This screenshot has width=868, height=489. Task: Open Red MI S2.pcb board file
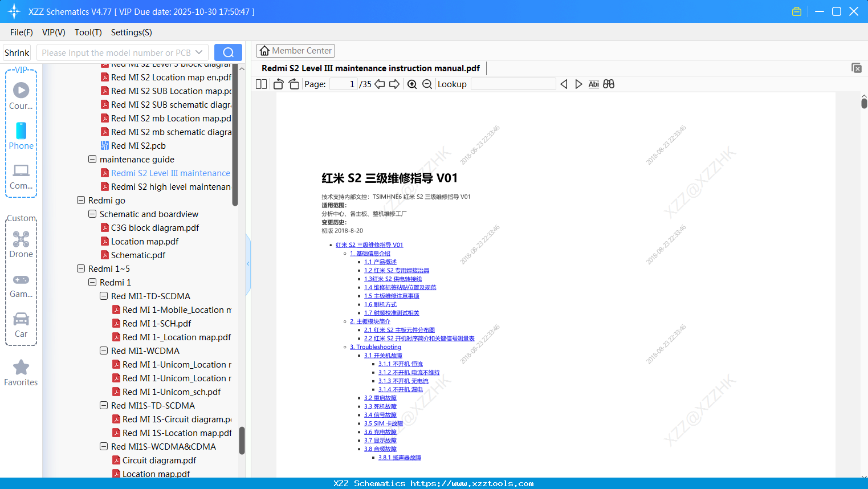[x=138, y=146]
